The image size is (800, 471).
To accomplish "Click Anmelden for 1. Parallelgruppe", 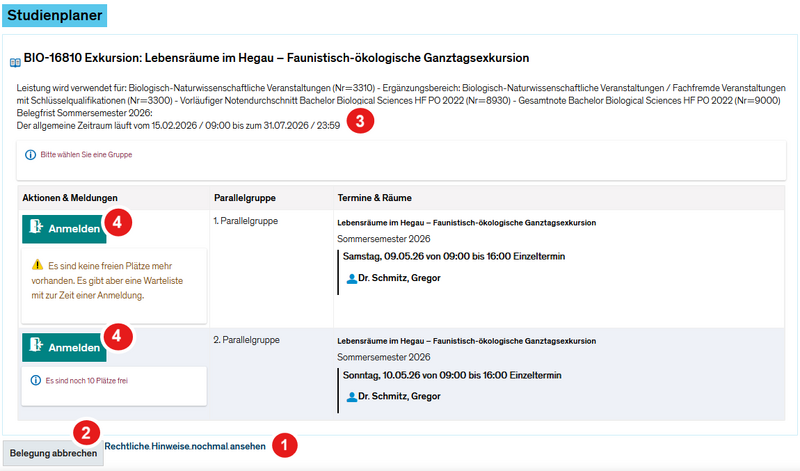I will (64, 229).
